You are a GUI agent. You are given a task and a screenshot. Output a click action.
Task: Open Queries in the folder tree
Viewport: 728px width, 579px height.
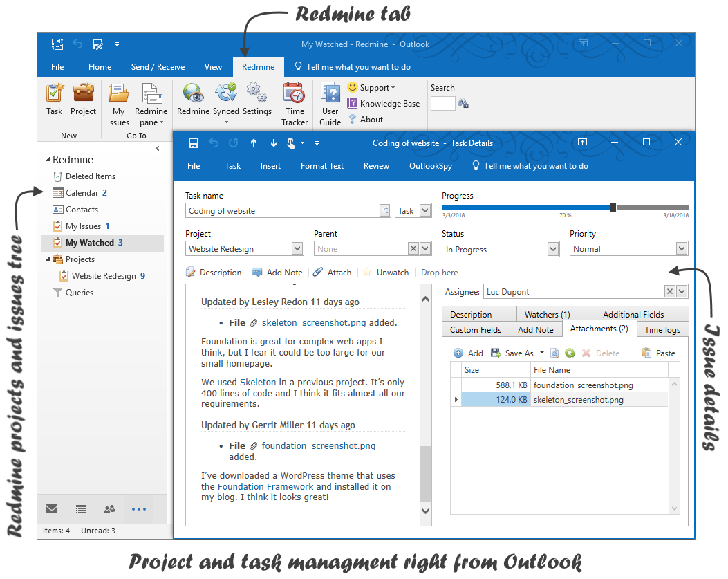[x=73, y=293]
